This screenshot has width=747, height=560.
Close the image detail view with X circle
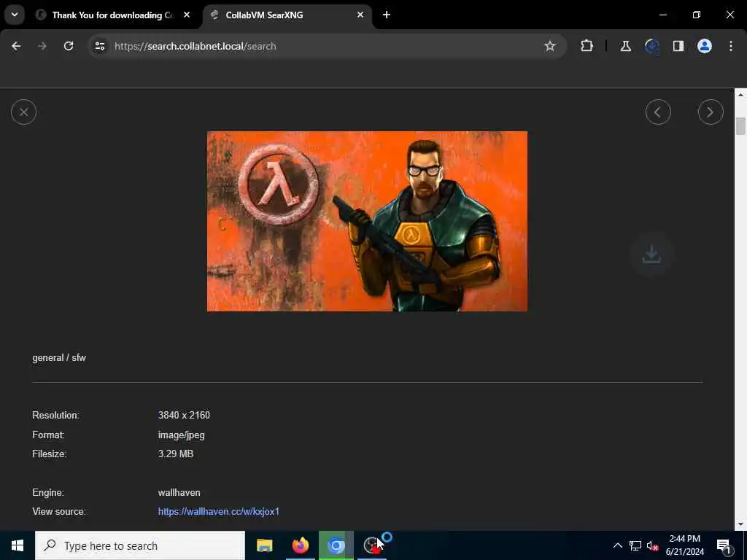[x=23, y=112]
